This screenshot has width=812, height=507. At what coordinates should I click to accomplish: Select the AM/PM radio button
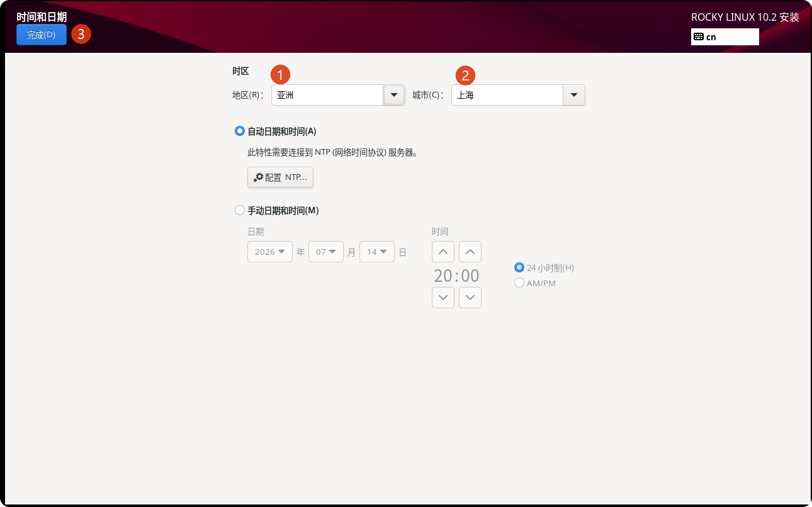[519, 283]
